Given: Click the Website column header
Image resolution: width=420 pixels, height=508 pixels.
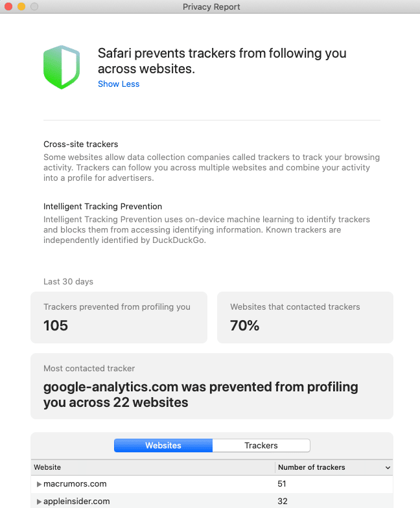Looking at the screenshot, I should coord(47,467).
